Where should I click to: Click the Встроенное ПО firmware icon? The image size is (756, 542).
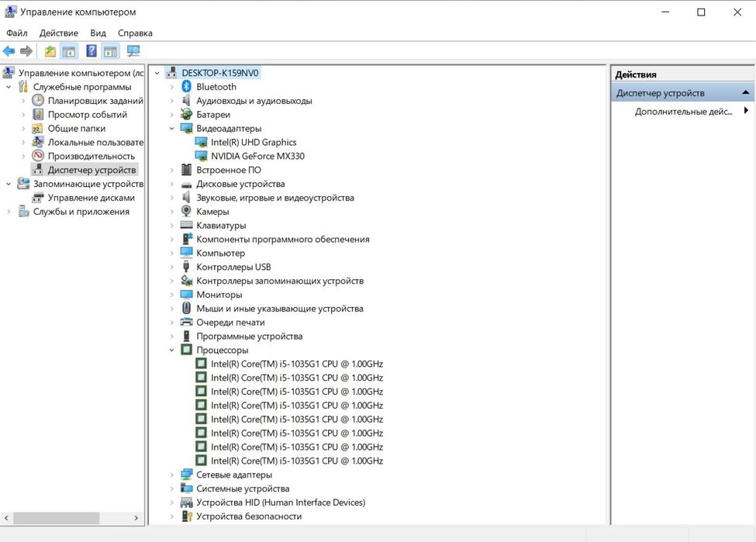[186, 170]
